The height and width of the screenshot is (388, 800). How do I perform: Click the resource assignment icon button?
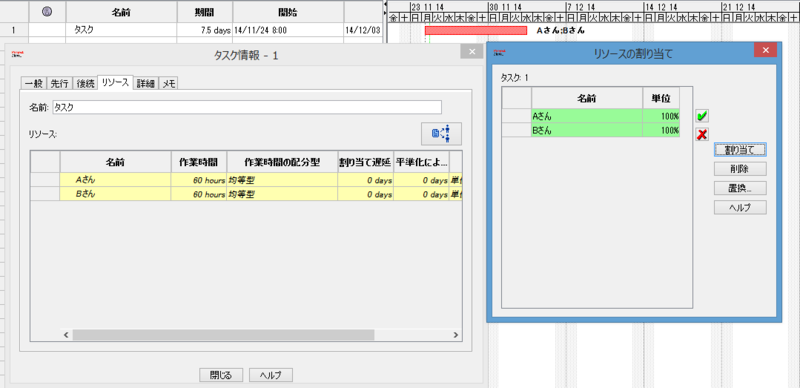point(441,134)
